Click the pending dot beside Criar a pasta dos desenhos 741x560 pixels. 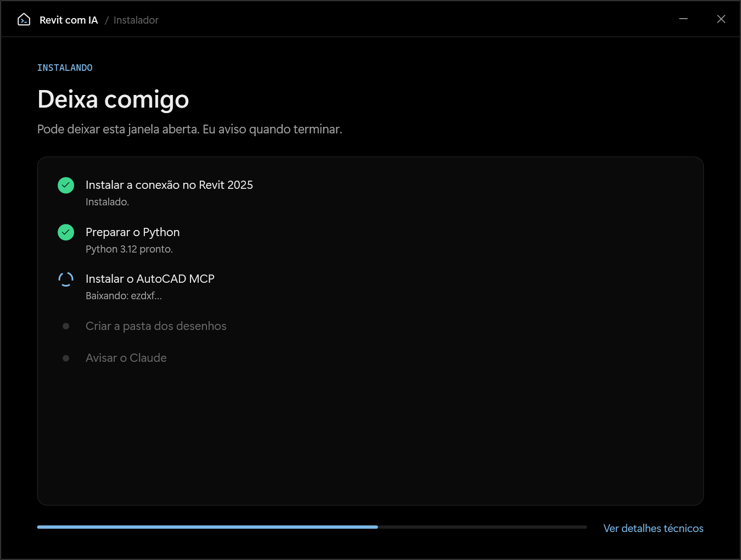pyautogui.click(x=66, y=326)
